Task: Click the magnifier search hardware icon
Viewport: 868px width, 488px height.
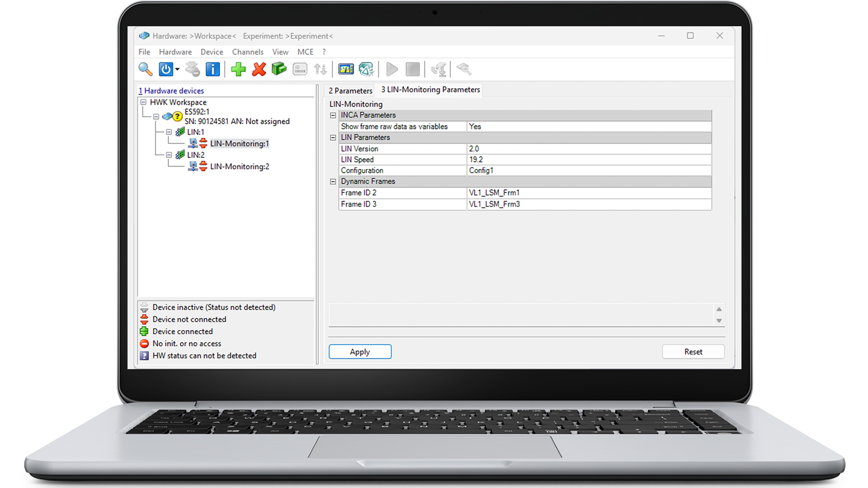Action: 145,69
